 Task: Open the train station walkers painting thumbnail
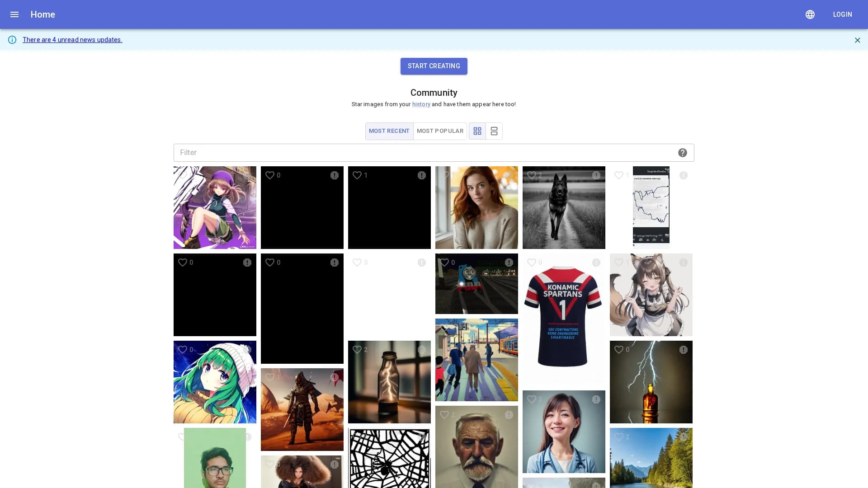pos(476,360)
